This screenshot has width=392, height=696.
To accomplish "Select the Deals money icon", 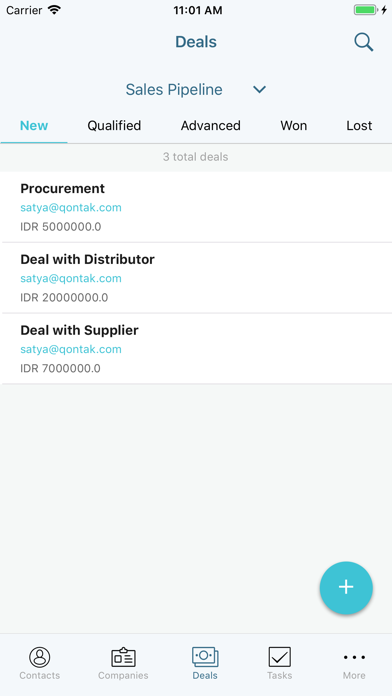I will pos(205,656).
